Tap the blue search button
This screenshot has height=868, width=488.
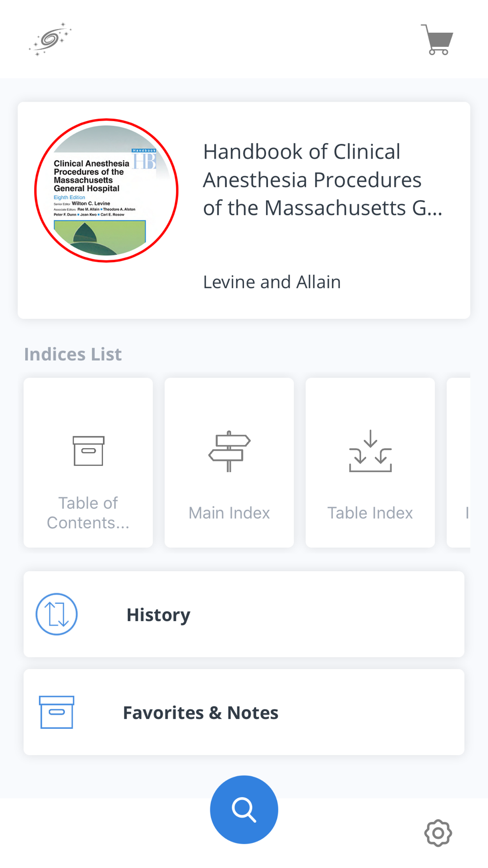pos(244,809)
